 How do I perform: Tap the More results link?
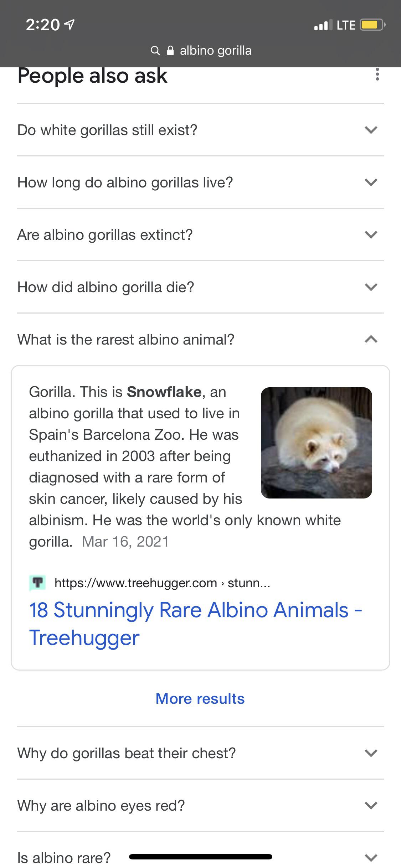click(200, 698)
